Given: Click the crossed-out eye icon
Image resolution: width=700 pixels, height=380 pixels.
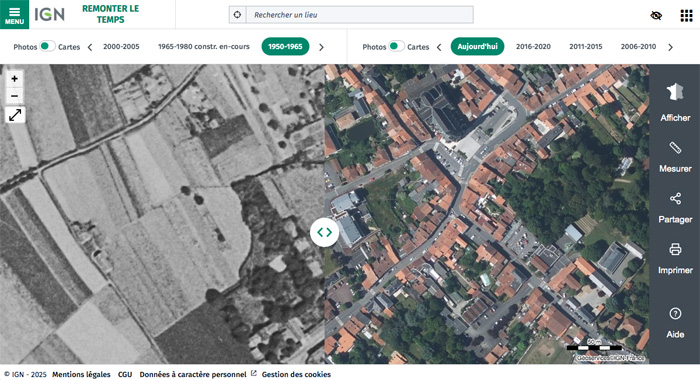Looking at the screenshot, I should click(x=656, y=15).
